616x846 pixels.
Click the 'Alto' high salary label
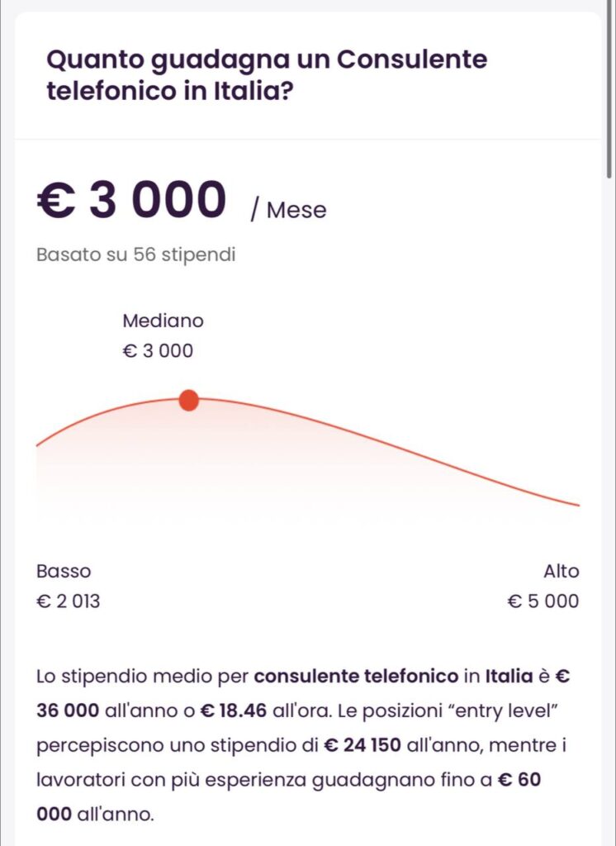tap(561, 571)
